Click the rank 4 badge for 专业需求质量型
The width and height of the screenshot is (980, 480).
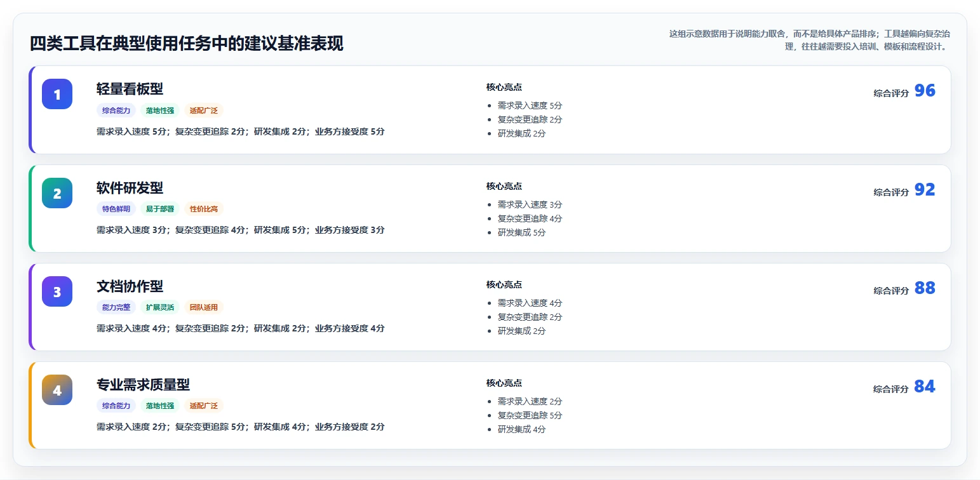57,390
